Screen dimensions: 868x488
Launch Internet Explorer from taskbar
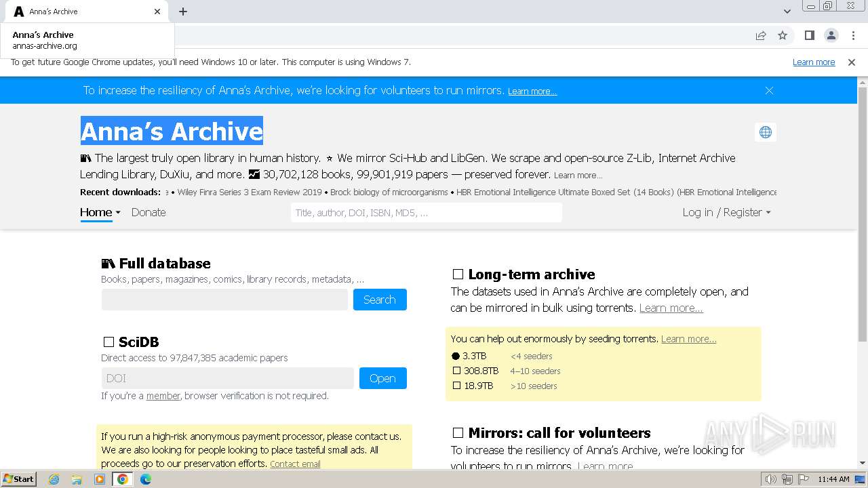pos(54,479)
